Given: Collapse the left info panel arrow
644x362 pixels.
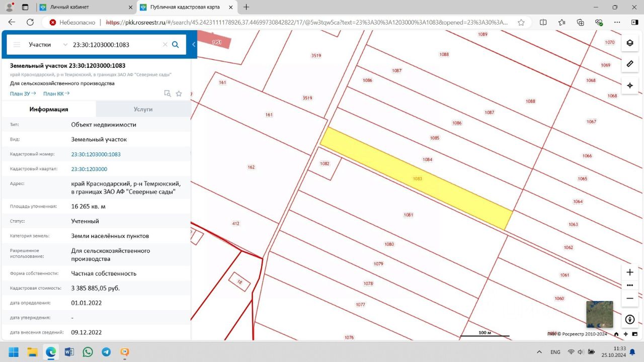Looking at the screenshot, I should [x=194, y=45].
